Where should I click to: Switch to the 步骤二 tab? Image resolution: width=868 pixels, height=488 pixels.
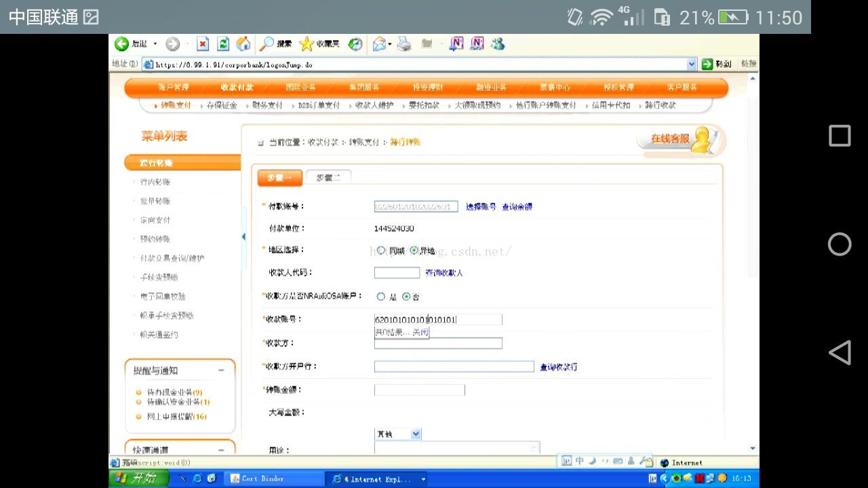click(328, 178)
